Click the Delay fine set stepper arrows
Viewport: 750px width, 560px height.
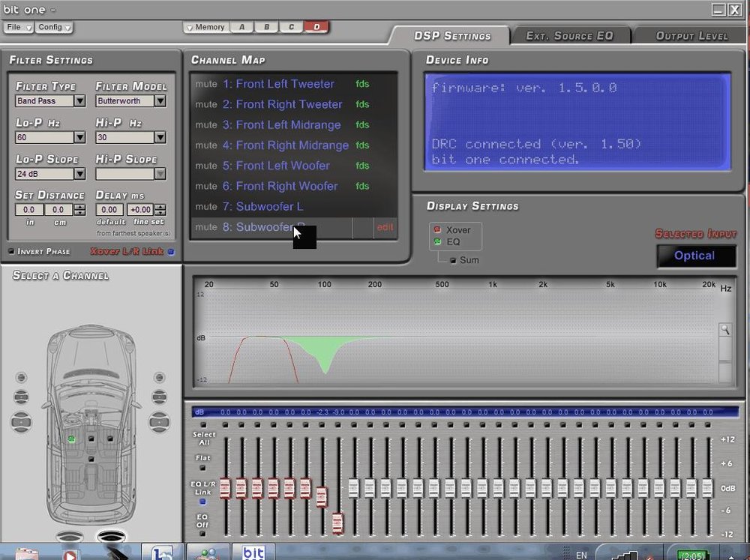[160, 209]
